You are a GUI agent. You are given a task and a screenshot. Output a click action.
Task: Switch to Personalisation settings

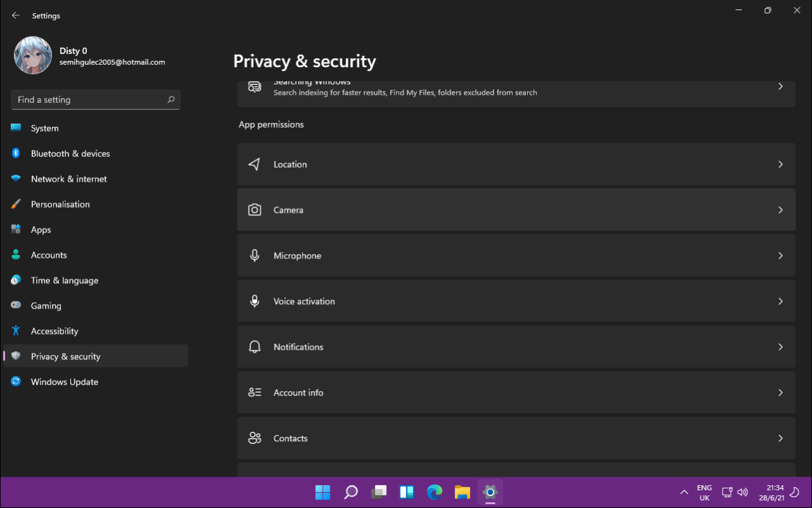point(96,204)
